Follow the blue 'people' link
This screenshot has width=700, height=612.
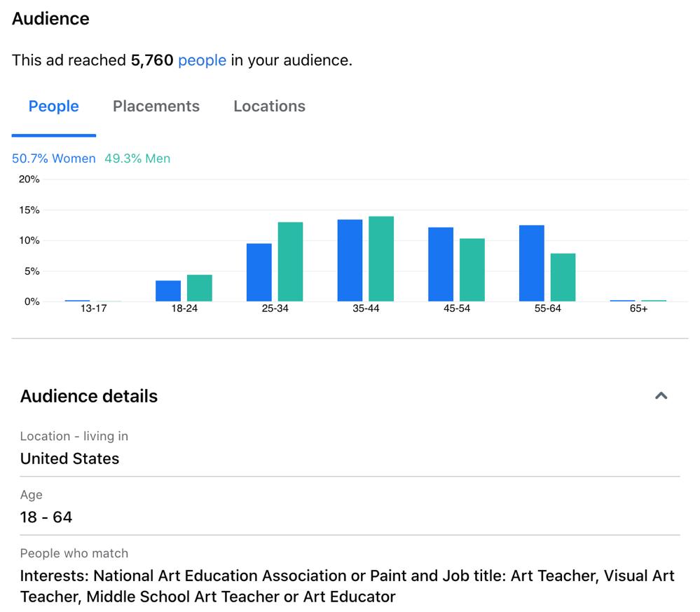[x=203, y=60]
